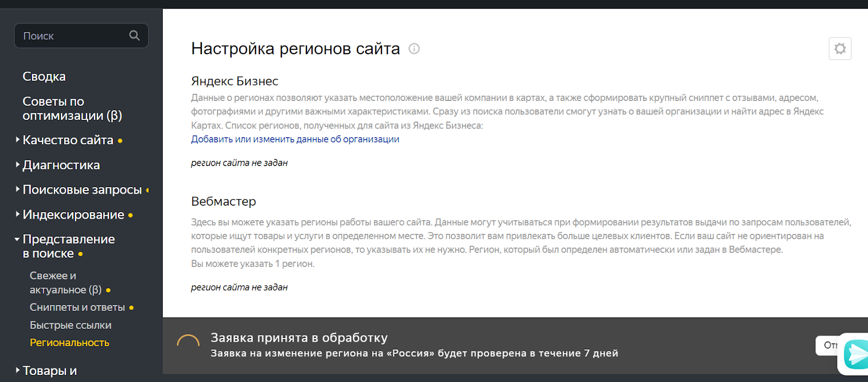This screenshot has height=382, width=868.
Task: Focus the Поиск search input field
Action: point(73,36)
